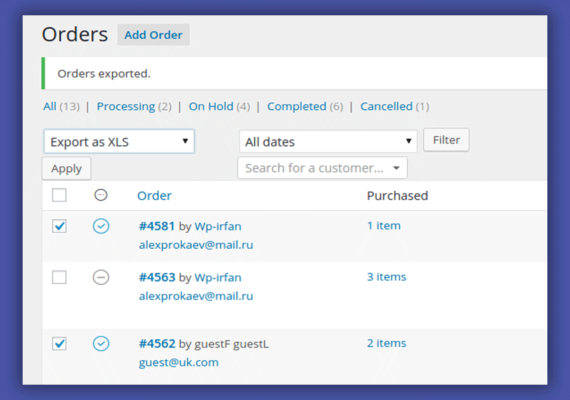Click the Add Order button
The height and width of the screenshot is (400, 570).
coord(153,35)
